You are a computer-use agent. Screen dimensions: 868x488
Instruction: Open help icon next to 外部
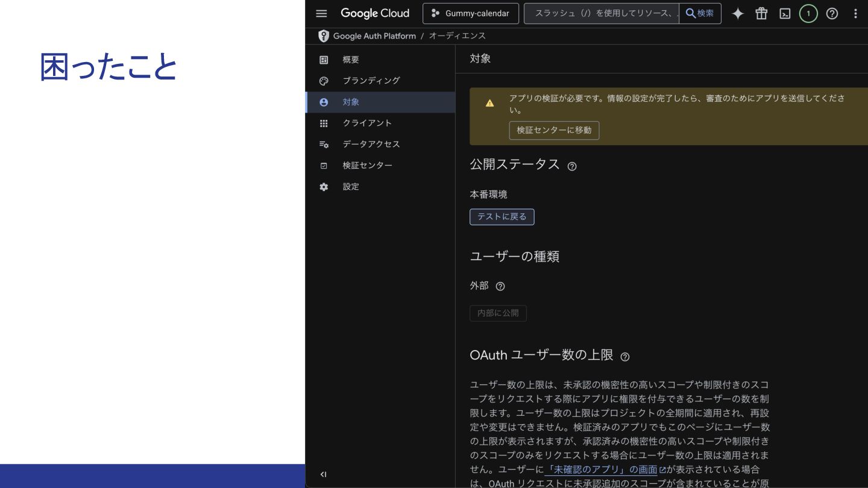tap(500, 286)
